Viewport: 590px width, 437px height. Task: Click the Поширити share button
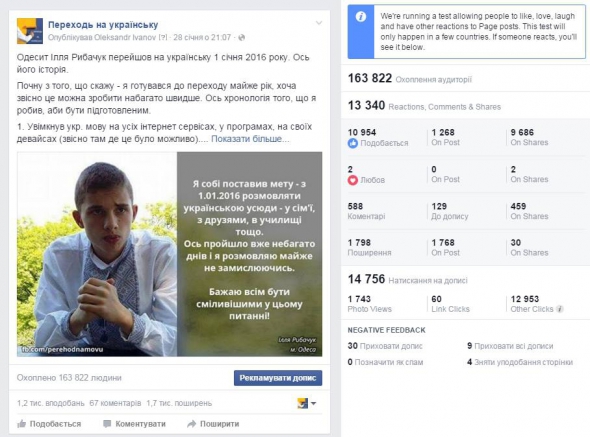point(213,424)
